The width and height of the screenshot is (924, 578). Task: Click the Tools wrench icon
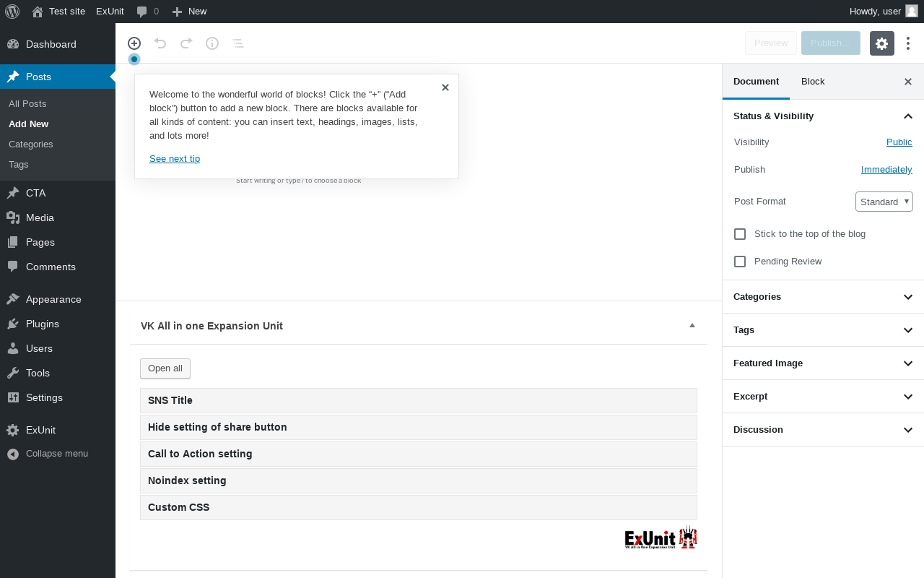pyautogui.click(x=13, y=373)
